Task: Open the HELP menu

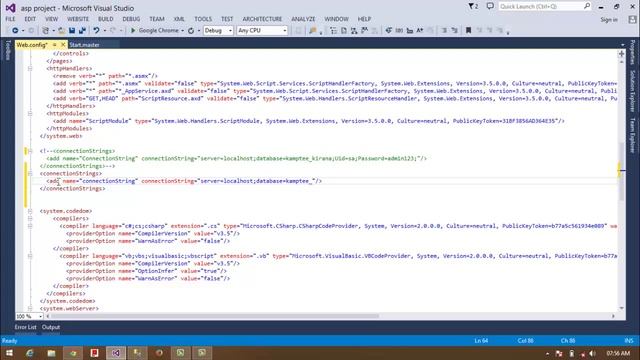Action: 364,19
